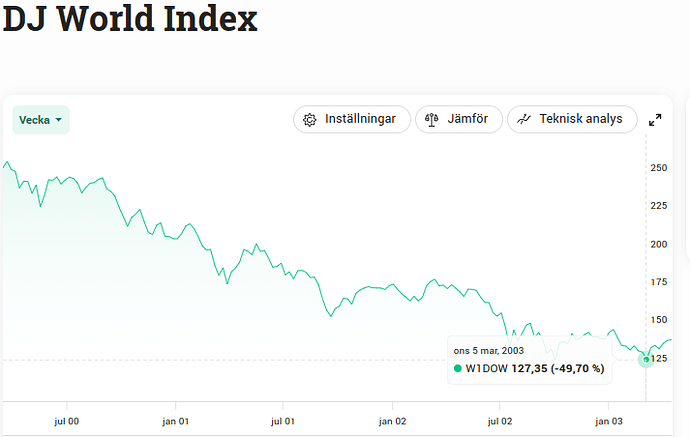Viewport: 690px width, 437px height.
Task: Click the jan 03 x-axis label
Action: click(610, 422)
